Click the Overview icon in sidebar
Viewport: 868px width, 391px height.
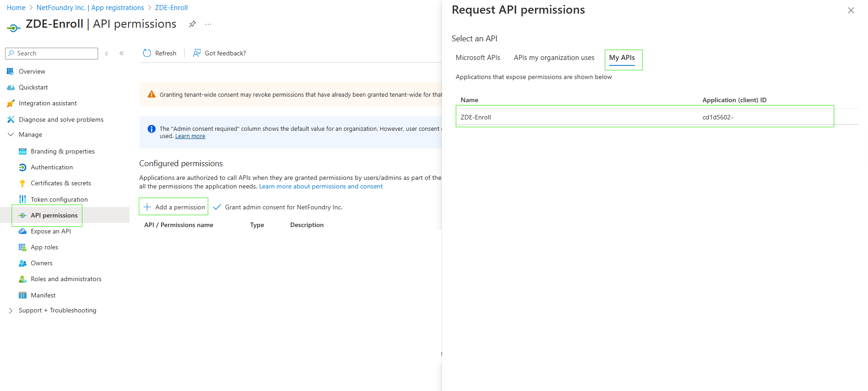pyautogui.click(x=10, y=71)
